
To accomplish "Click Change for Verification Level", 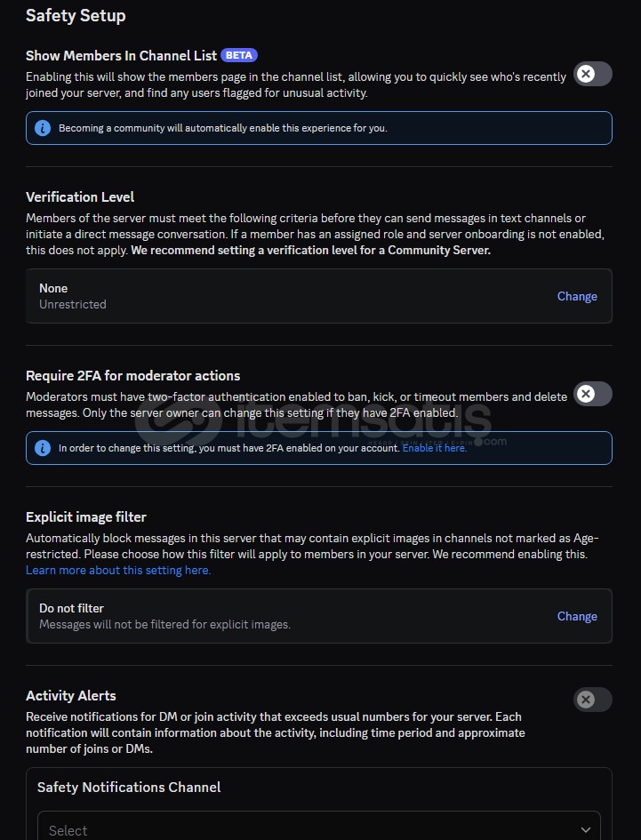I will click(x=577, y=296).
